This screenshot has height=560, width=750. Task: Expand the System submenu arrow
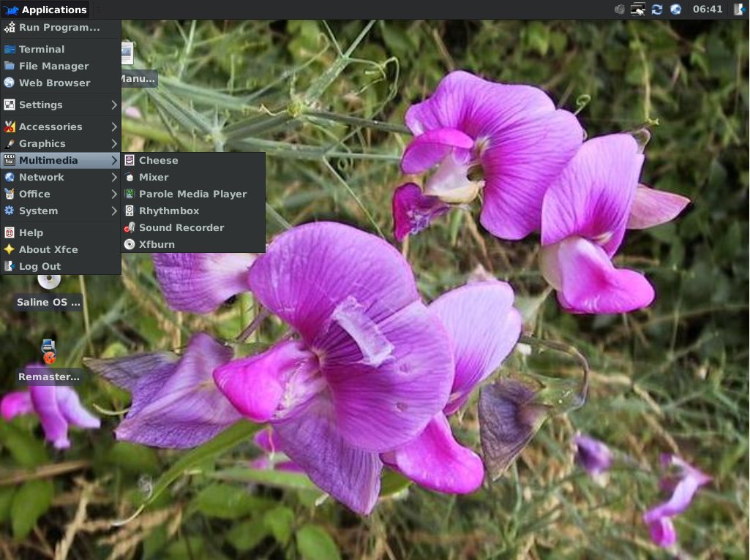114,211
